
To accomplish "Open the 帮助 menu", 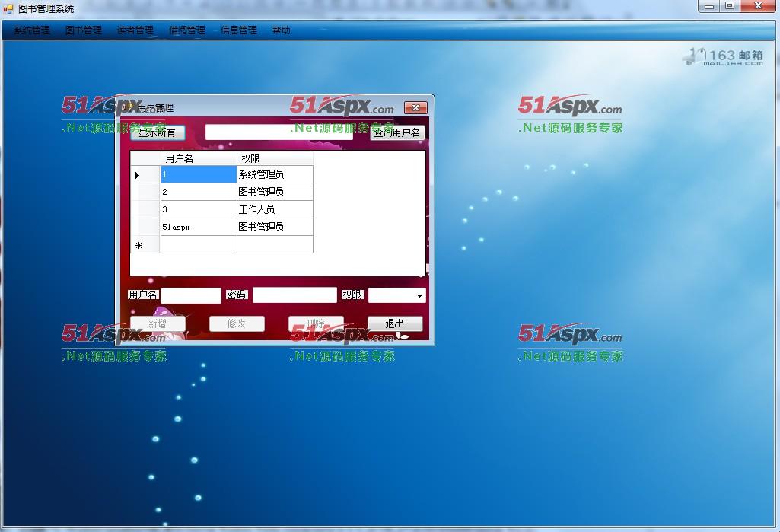I will click(x=281, y=30).
